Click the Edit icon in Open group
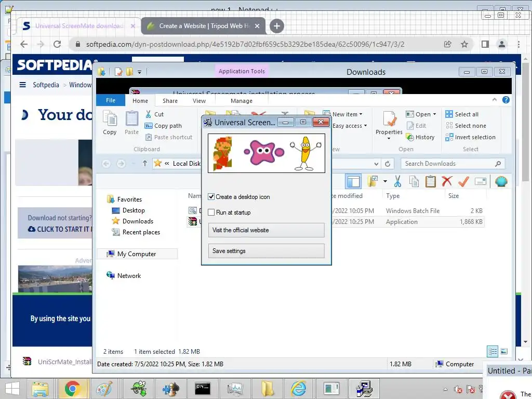Screen dimensions: 532x399 pos(410,126)
